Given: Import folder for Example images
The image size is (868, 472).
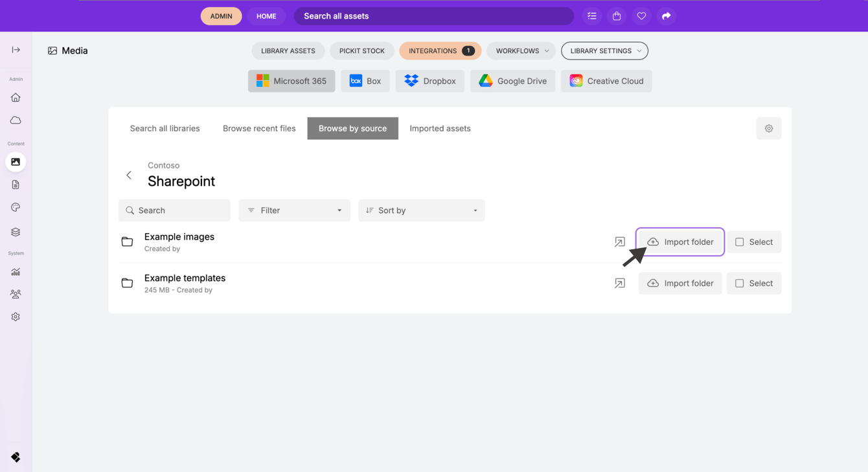Looking at the screenshot, I should [680, 242].
